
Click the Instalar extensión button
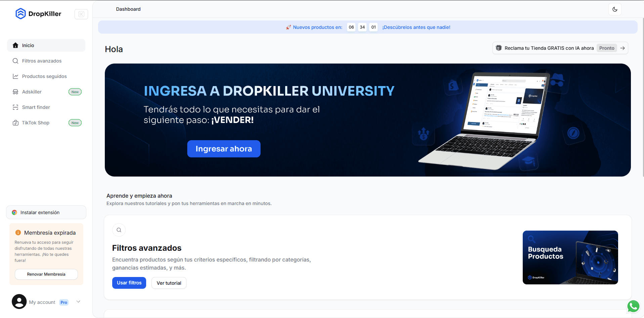coord(46,212)
